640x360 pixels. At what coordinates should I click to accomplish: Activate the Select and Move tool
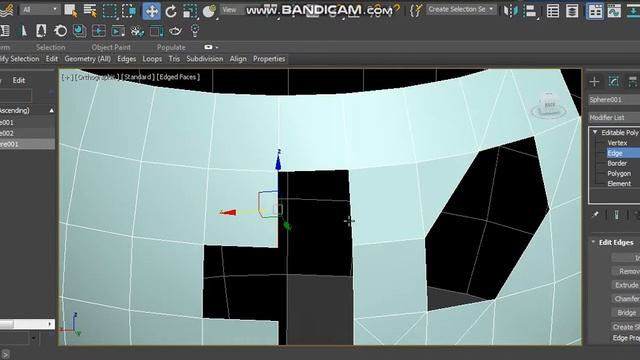(x=151, y=11)
